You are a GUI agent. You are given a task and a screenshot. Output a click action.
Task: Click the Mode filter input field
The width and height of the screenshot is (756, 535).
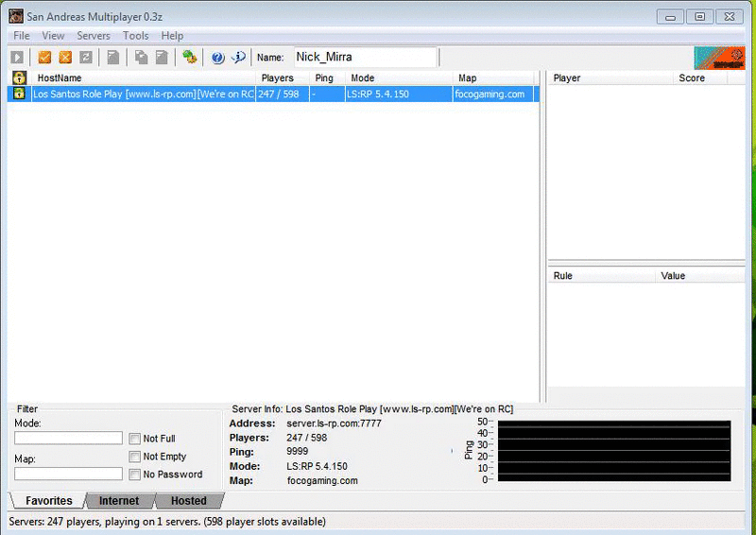coord(68,438)
